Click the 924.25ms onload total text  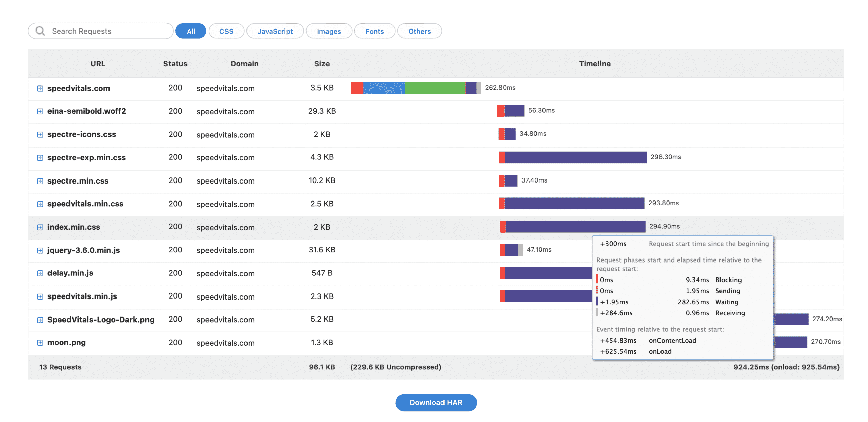(786, 367)
